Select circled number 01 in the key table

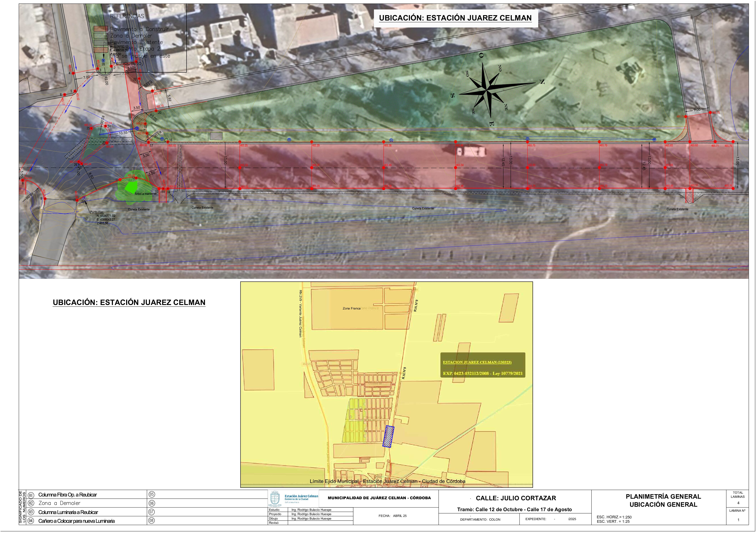point(31,495)
